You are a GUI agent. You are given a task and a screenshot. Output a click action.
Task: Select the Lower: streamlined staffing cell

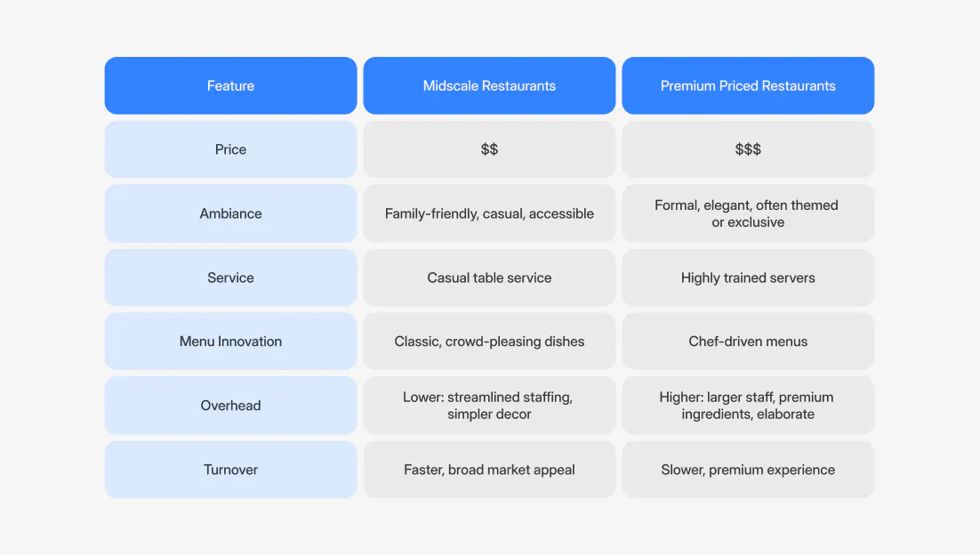click(489, 406)
